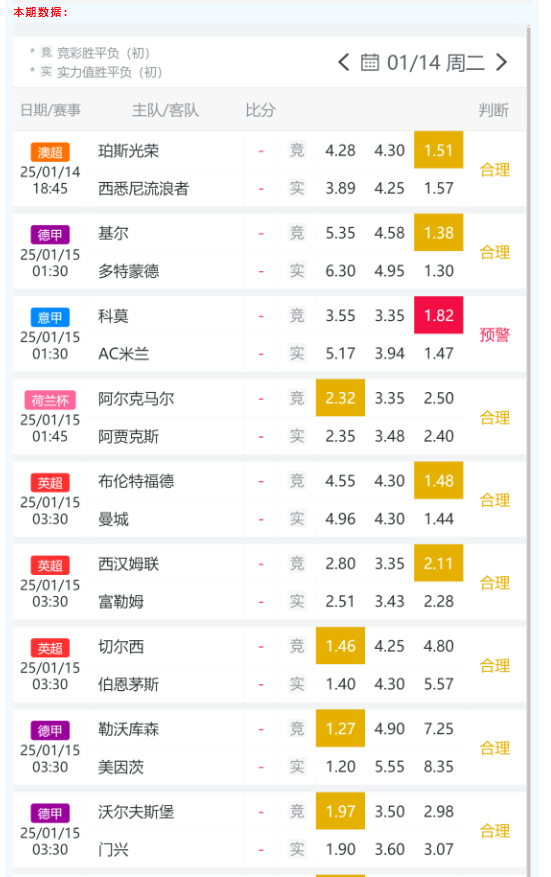Click the 主队/客队 column header
Image resolution: width=551 pixels, height=877 pixels.
coord(166,110)
